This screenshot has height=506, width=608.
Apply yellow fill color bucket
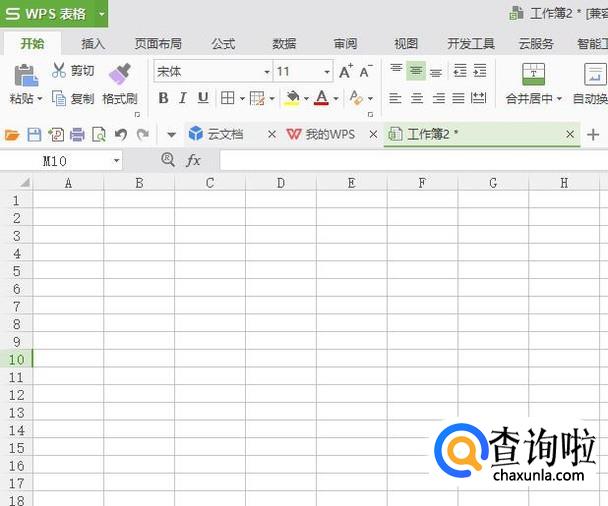(x=292, y=98)
